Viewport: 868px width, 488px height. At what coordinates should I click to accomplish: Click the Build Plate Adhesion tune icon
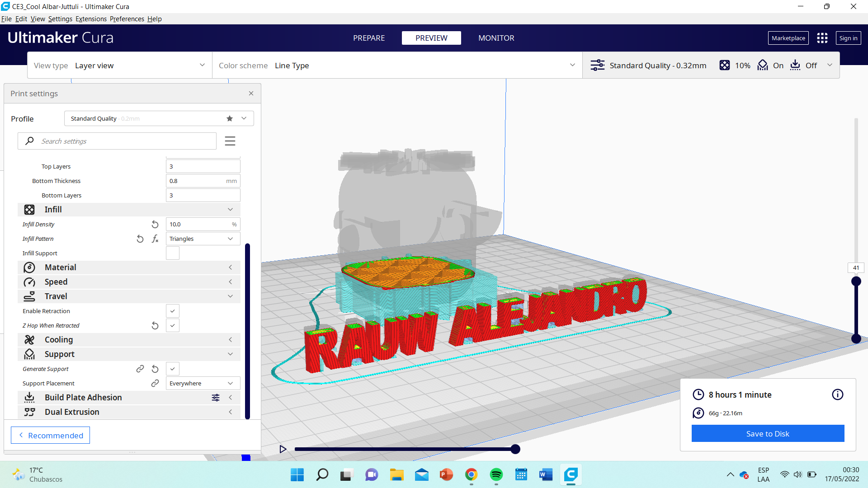click(x=216, y=397)
